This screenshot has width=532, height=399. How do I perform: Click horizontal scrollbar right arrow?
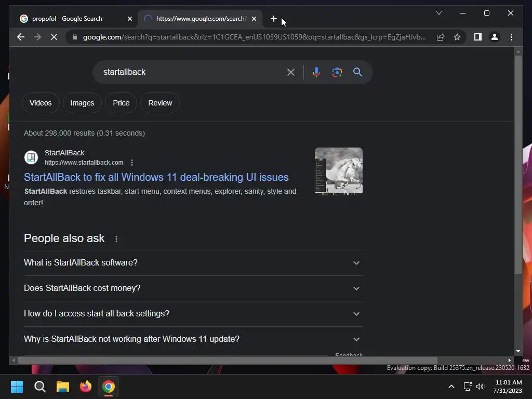coord(509,360)
